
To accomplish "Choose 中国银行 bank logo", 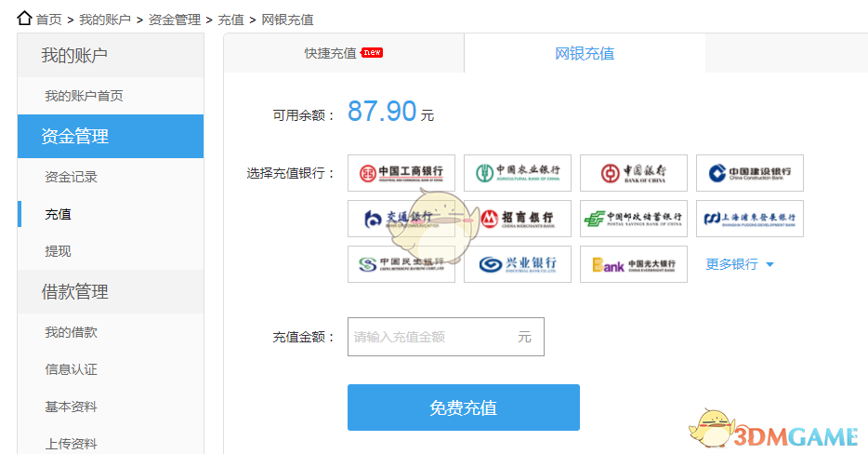I will pyautogui.click(x=634, y=173).
